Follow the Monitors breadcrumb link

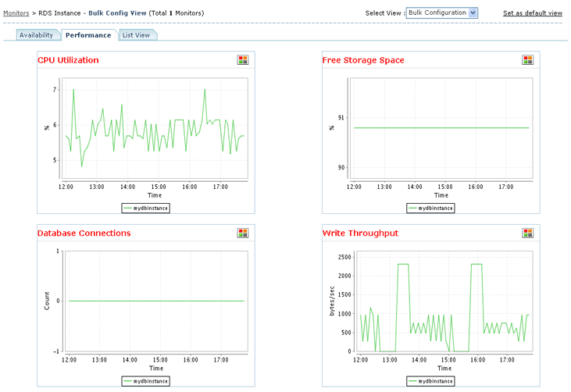click(16, 13)
